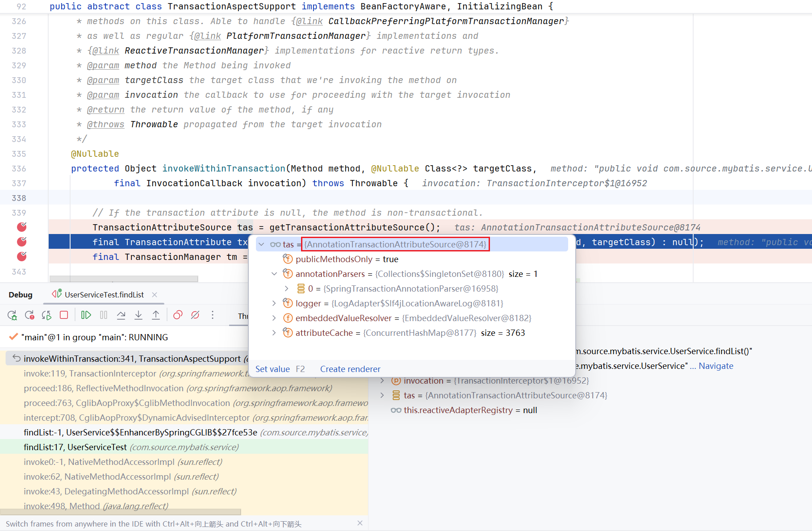Expand the attributeCache field
The width and height of the screenshot is (812, 531).
coord(274,333)
